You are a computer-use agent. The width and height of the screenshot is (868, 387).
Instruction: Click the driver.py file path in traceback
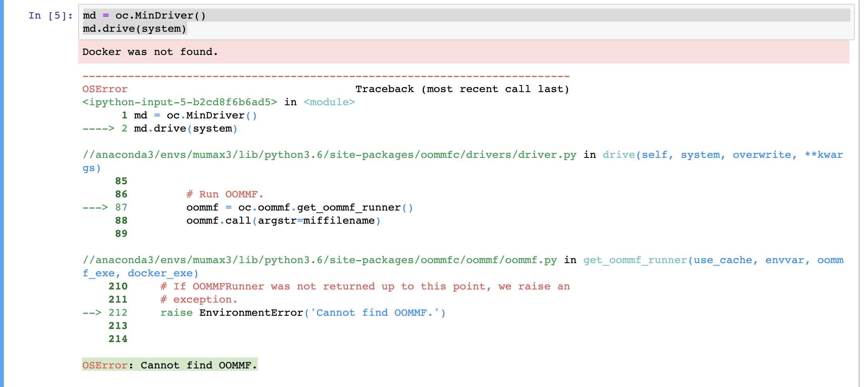pyautogui.click(x=329, y=155)
